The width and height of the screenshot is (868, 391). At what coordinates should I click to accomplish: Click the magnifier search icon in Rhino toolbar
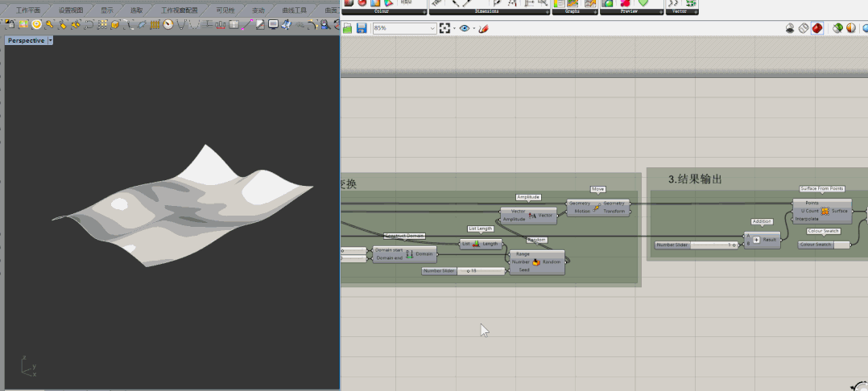tap(325, 24)
